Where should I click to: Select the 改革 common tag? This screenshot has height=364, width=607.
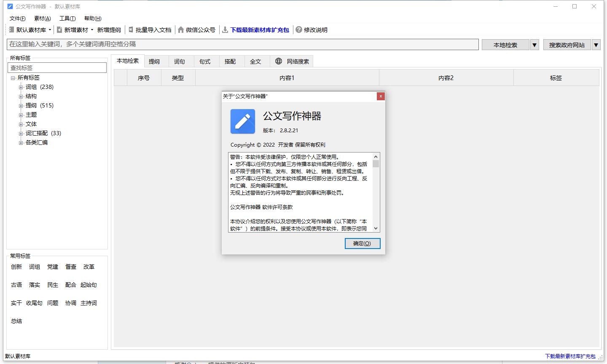89,267
